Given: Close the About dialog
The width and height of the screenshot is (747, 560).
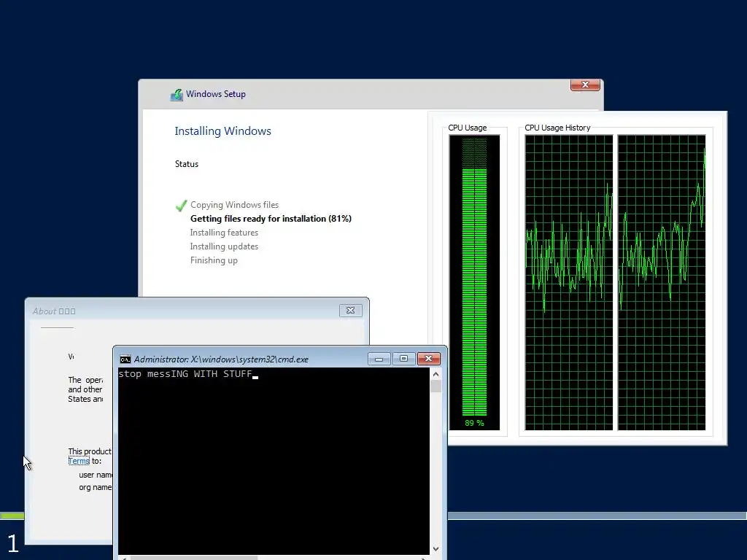Looking at the screenshot, I should coord(351,311).
